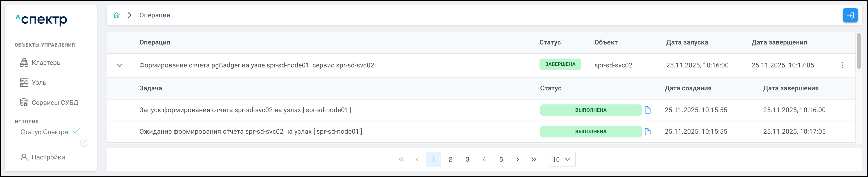Select page 5 in pagination

[x=501, y=159]
